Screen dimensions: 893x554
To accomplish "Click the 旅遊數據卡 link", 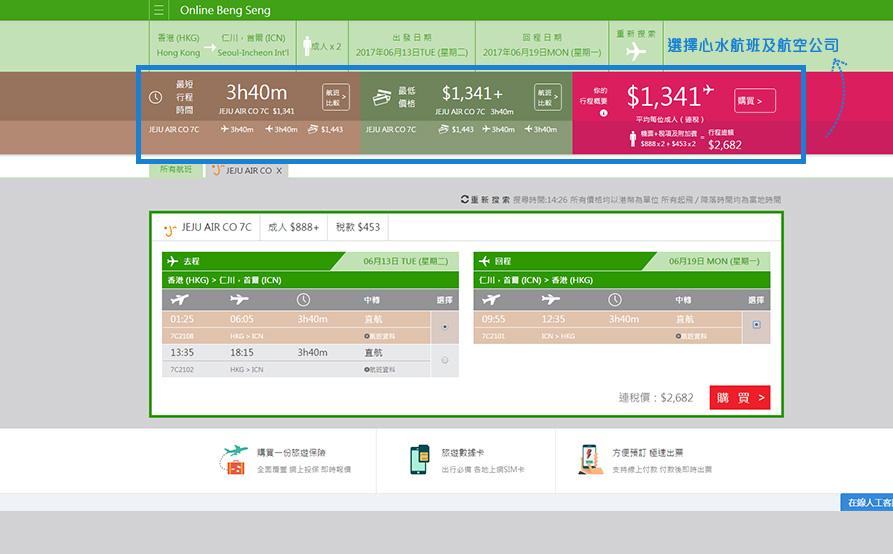I will click(462, 453).
